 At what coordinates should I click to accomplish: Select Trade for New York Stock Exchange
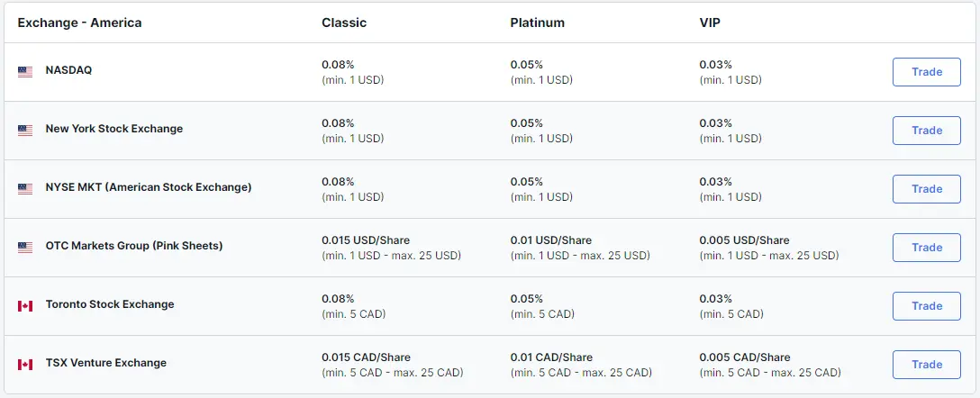click(926, 131)
